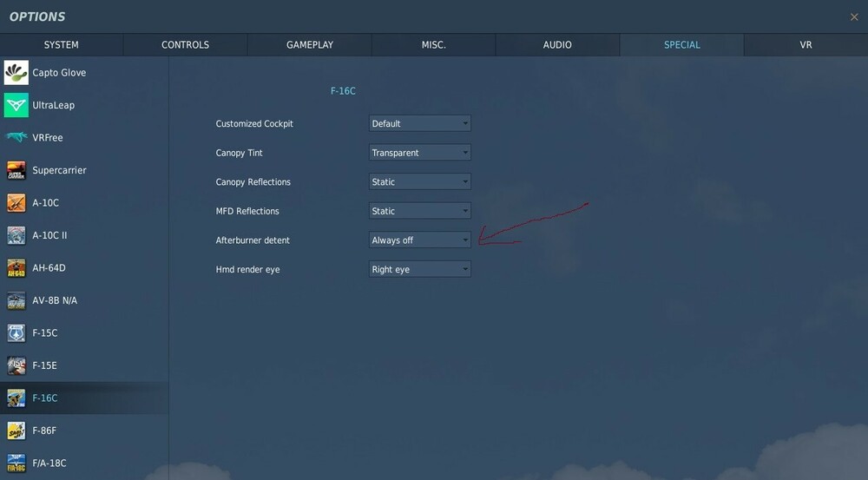Click the Hmd render eye label
Viewport: 868px width, 480px height.
pyautogui.click(x=248, y=270)
